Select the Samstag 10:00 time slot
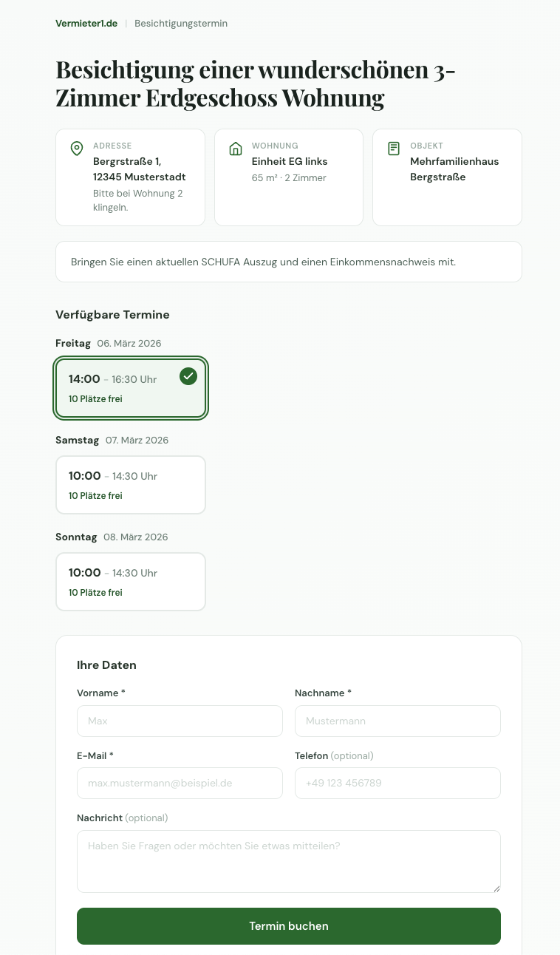The image size is (560, 955). (x=130, y=485)
